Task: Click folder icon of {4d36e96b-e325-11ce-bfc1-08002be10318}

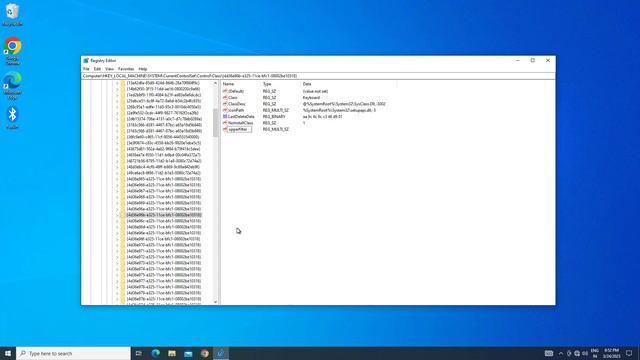Action: click(x=123, y=215)
